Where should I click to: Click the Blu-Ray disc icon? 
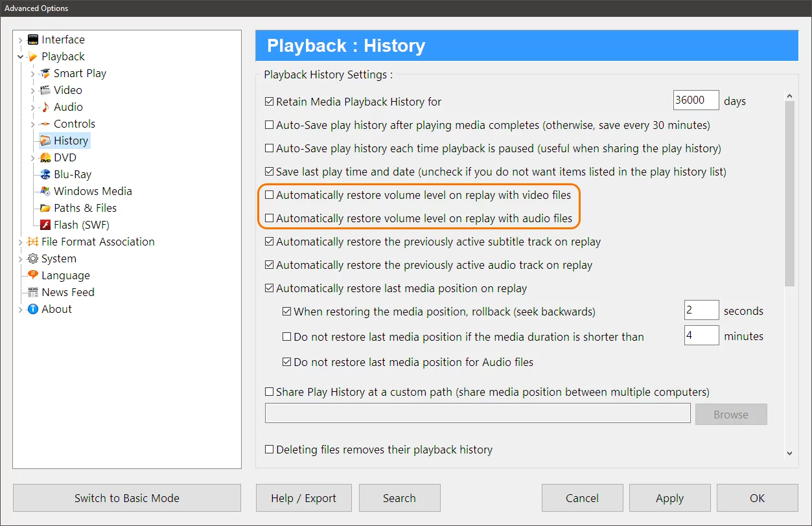pyautogui.click(x=45, y=174)
